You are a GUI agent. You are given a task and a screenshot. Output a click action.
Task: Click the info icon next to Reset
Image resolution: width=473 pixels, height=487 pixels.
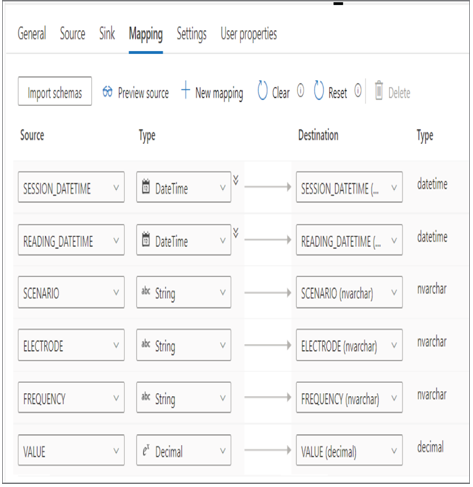point(358,90)
